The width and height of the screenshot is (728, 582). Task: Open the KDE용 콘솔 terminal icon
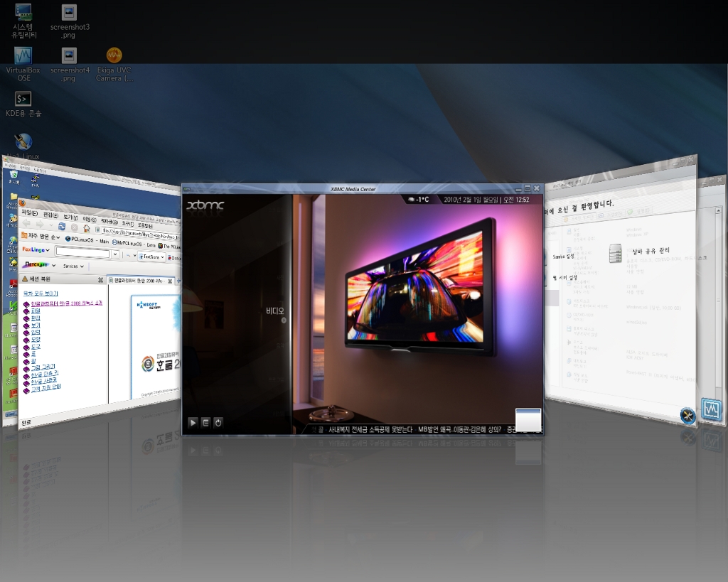[23, 104]
